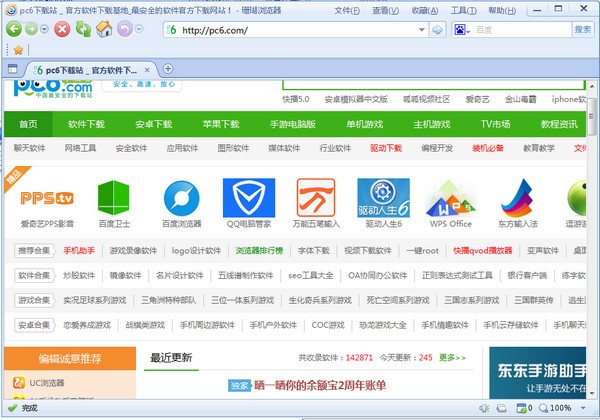Open the 文件(F) menu
Viewport: 600px width, 420px height.
coord(347,10)
